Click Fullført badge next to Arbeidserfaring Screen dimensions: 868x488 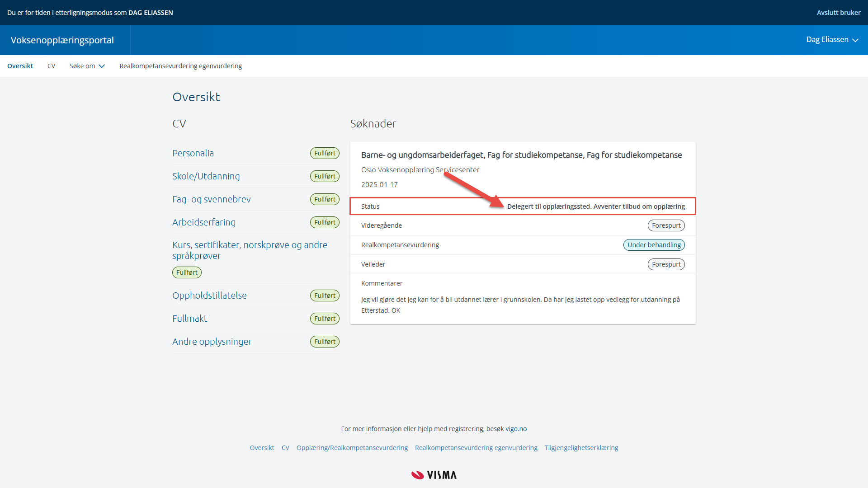[x=325, y=222]
